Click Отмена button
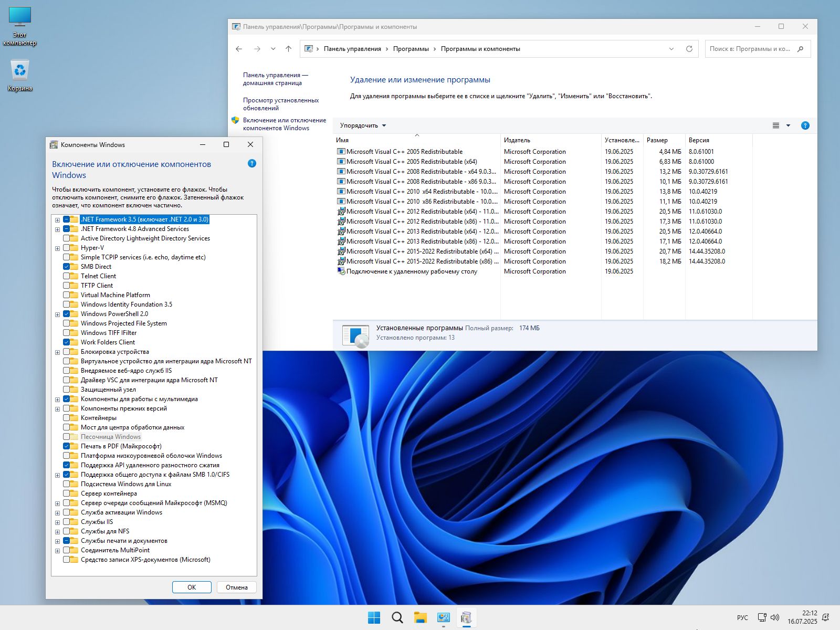The width and height of the screenshot is (840, 630). click(237, 587)
